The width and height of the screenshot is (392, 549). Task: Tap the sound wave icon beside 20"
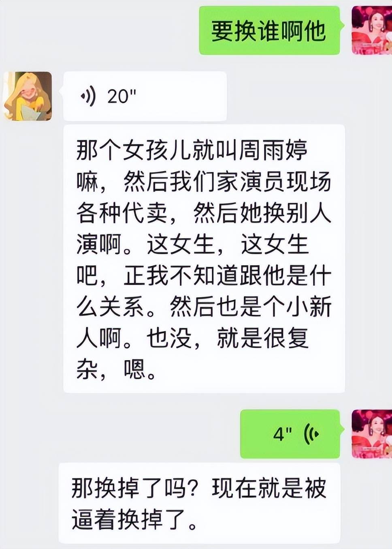click(x=88, y=96)
